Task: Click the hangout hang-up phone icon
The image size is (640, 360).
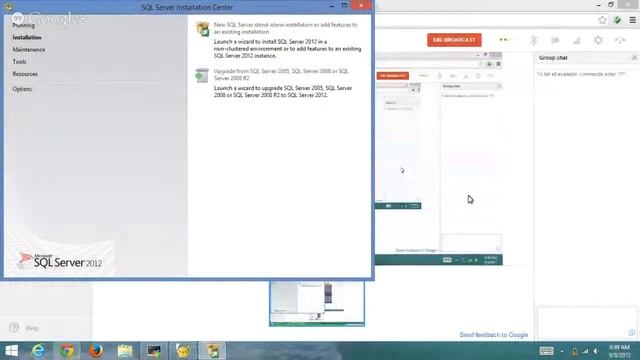Action: [620, 40]
